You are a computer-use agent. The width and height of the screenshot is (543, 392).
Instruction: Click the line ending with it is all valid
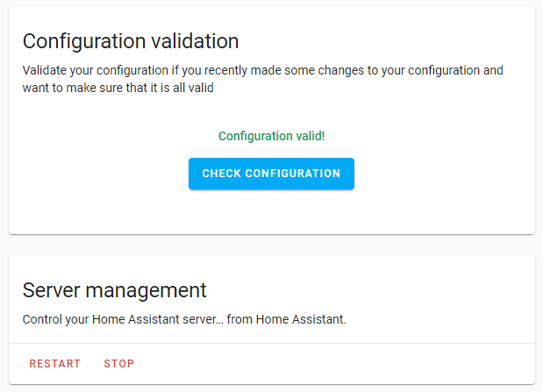[118, 88]
